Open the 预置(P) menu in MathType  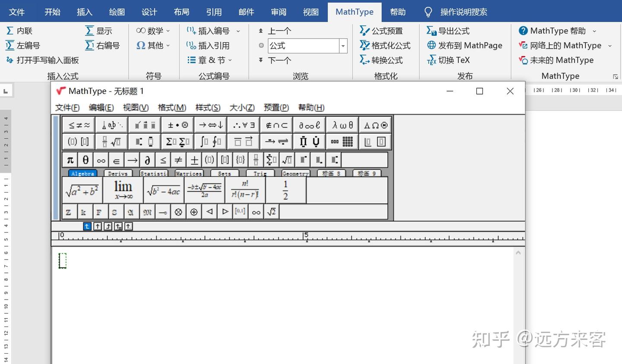(276, 108)
